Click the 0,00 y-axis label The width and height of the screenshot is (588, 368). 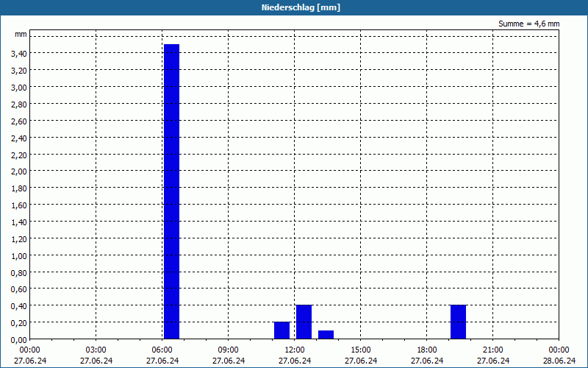(x=19, y=340)
